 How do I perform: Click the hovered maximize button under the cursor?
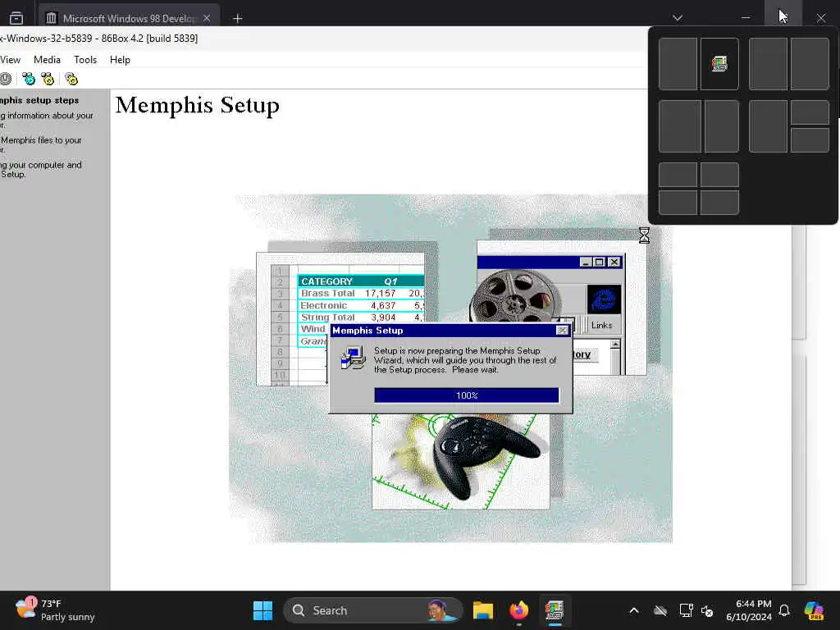click(783, 13)
